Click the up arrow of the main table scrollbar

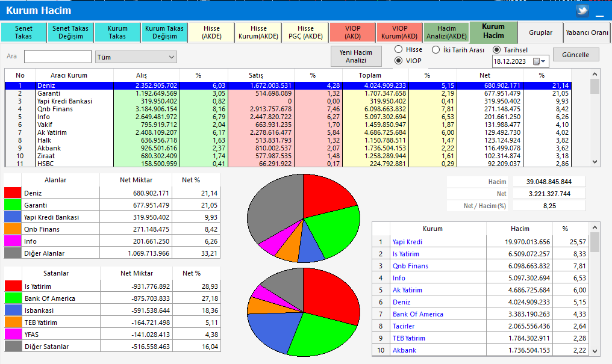click(595, 74)
